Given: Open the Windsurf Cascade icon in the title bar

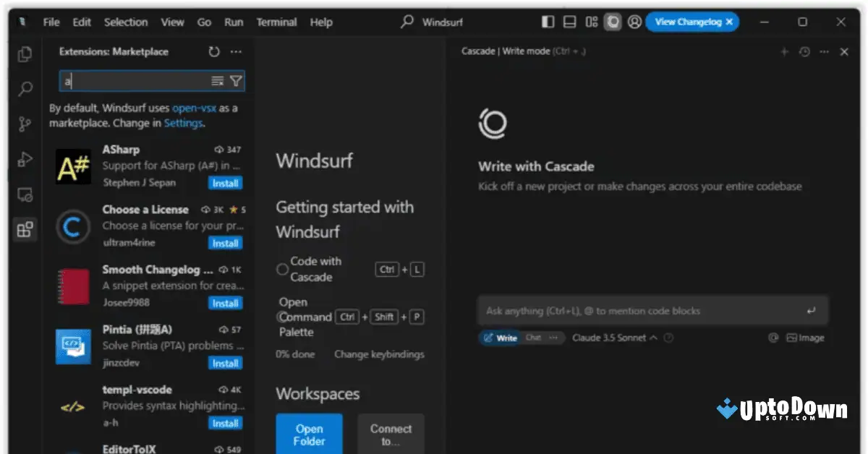Looking at the screenshot, I should tap(613, 22).
